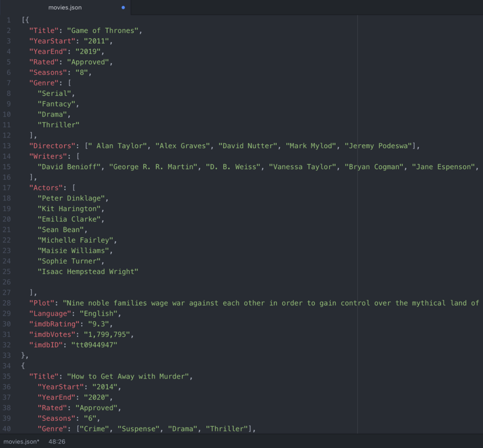Viewport: 483px width, 448px height.
Task: Click line number 7 in the gutter
Action: click(9, 83)
